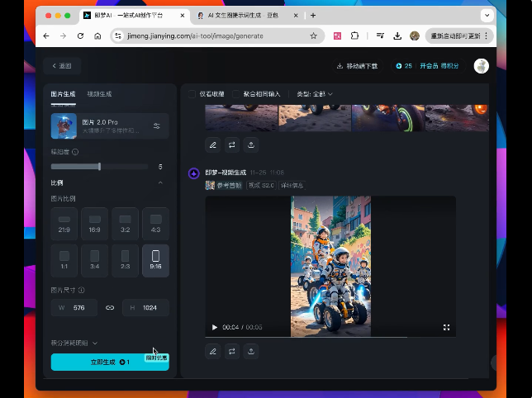
Task: Close the AI 文生图提示词生成 browser tab
Action: (296, 15)
